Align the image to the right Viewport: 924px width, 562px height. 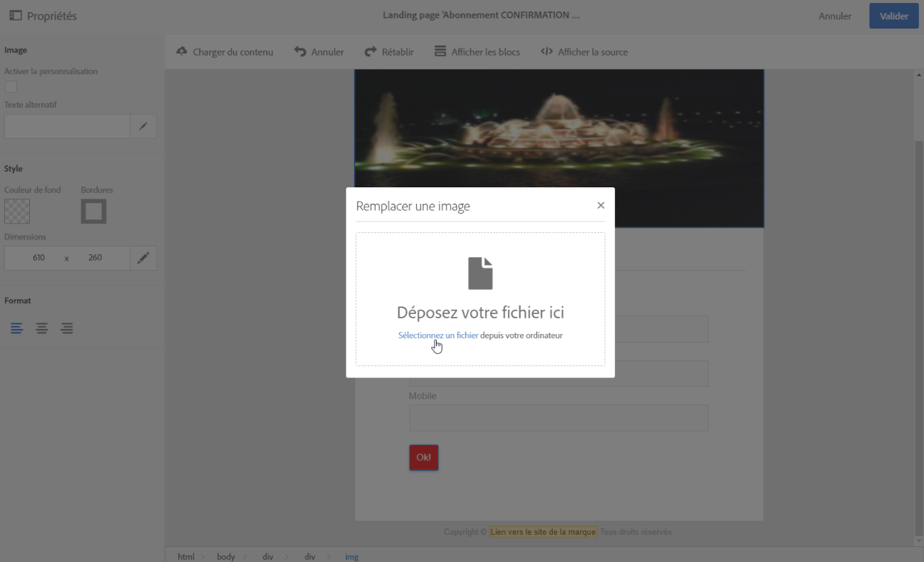point(67,328)
